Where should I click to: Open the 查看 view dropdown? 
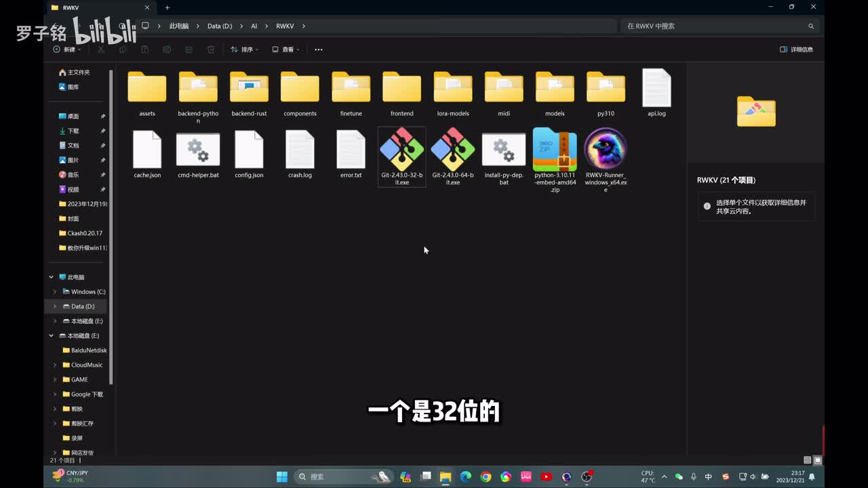(x=285, y=49)
